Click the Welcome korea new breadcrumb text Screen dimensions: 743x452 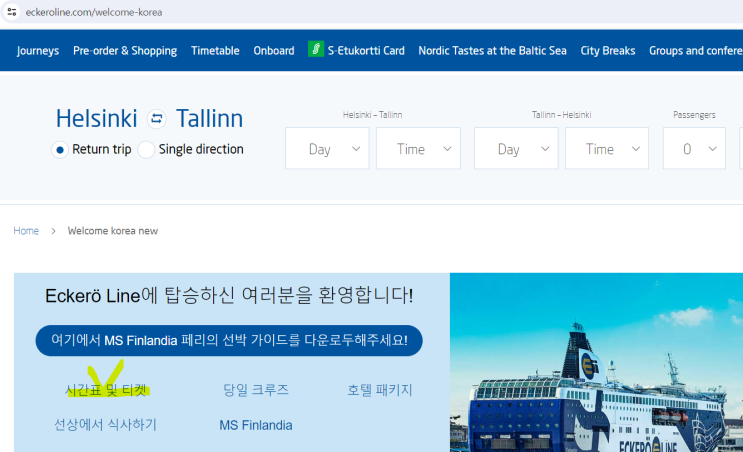pyautogui.click(x=113, y=231)
